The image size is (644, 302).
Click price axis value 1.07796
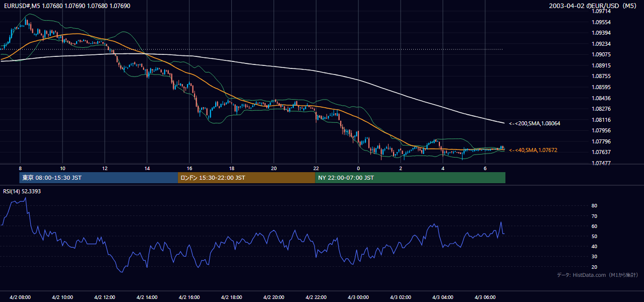click(601, 141)
